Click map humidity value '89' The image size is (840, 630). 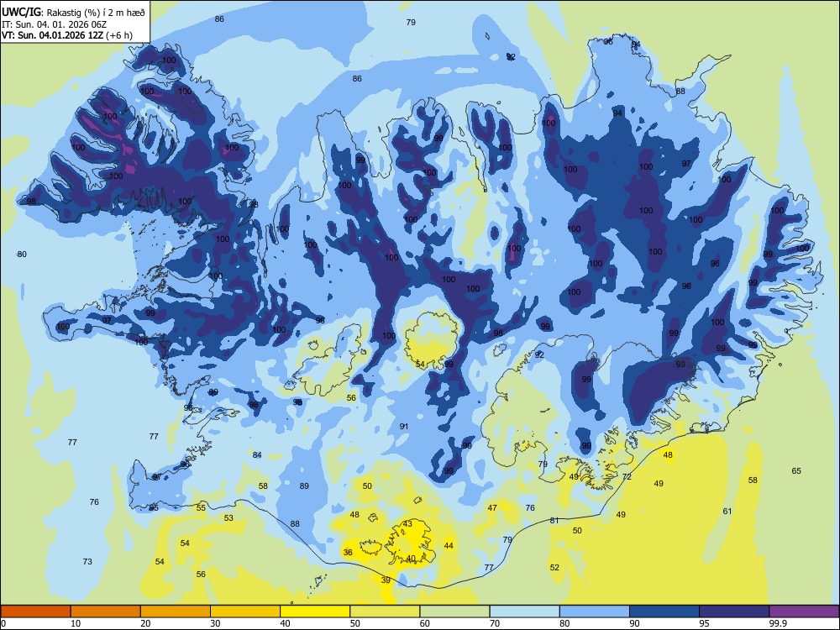pyautogui.click(x=304, y=486)
